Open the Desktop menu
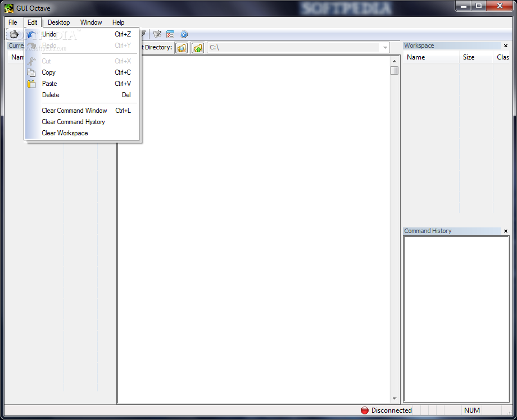Viewport: 517px width, 420px height. click(58, 22)
